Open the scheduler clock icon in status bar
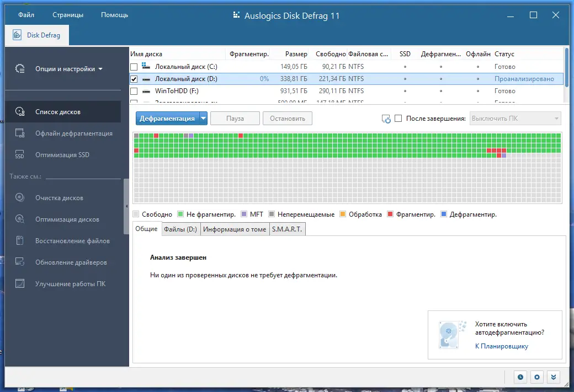Screen dimensions: 574x392 click(x=520, y=377)
